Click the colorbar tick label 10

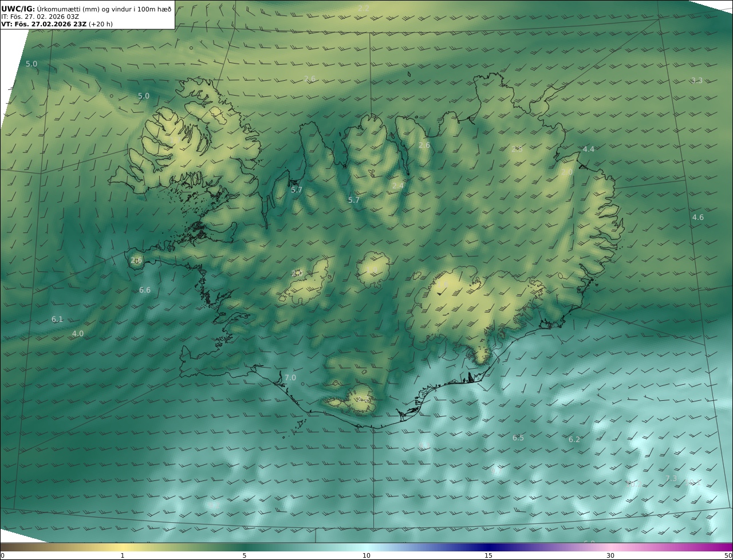pos(366,556)
